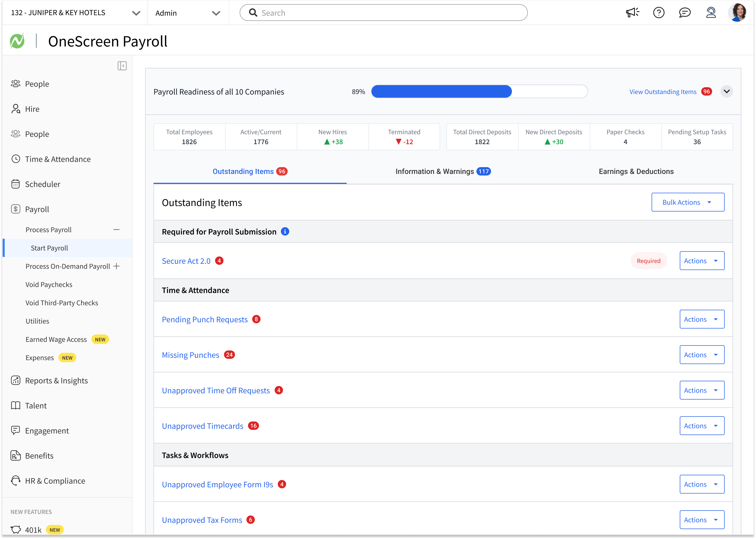
Task: Open Actions dropdown for Unapproved Time Off Requests
Action: coord(702,390)
